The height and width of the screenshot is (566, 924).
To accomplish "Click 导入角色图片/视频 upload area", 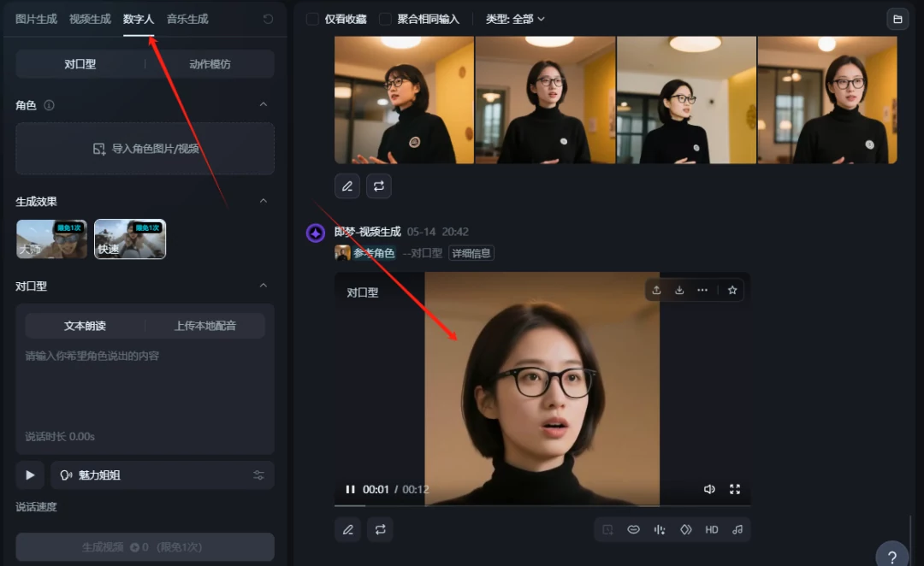I will (145, 149).
